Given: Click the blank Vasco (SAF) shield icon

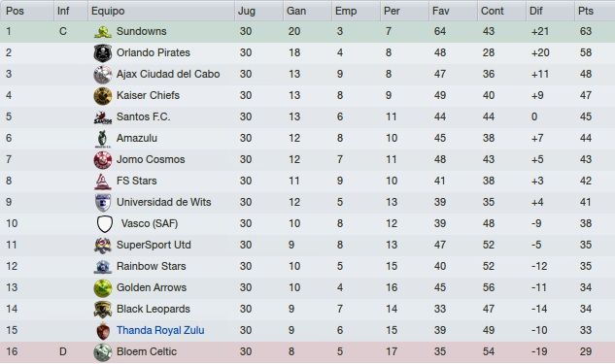Looking at the screenshot, I should [x=105, y=223].
